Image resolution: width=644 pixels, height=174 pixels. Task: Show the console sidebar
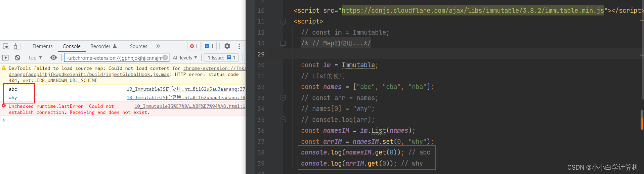(x=5, y=58)
